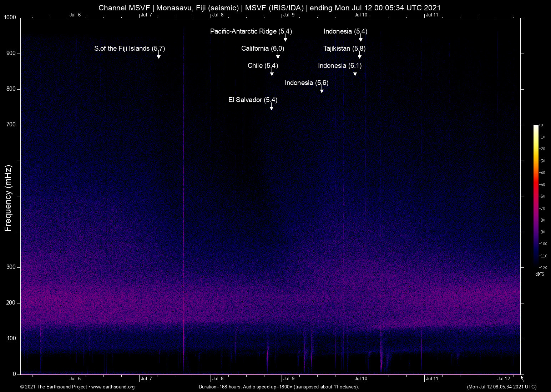Select the "-90" value on the dBFS scale
This screenshot has width=551, height=392.
[542, 232]
